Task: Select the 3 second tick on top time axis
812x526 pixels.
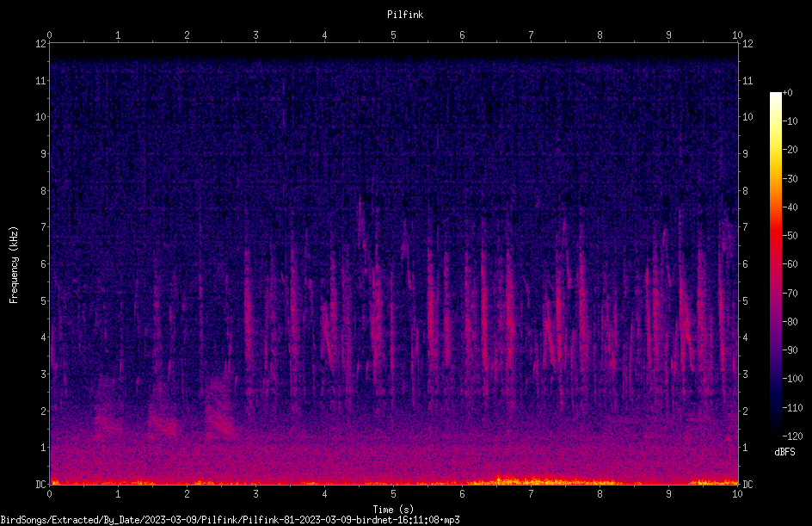Action: (x=255, y=35)
